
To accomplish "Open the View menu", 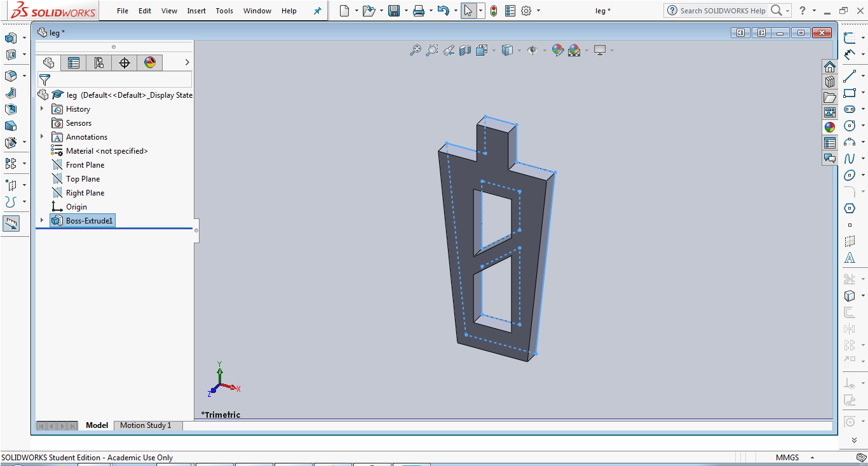I will click(170, 11).
